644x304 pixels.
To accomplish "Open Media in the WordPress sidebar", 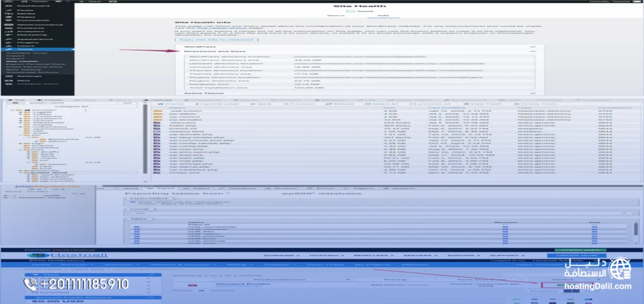I will pos(25,13).
